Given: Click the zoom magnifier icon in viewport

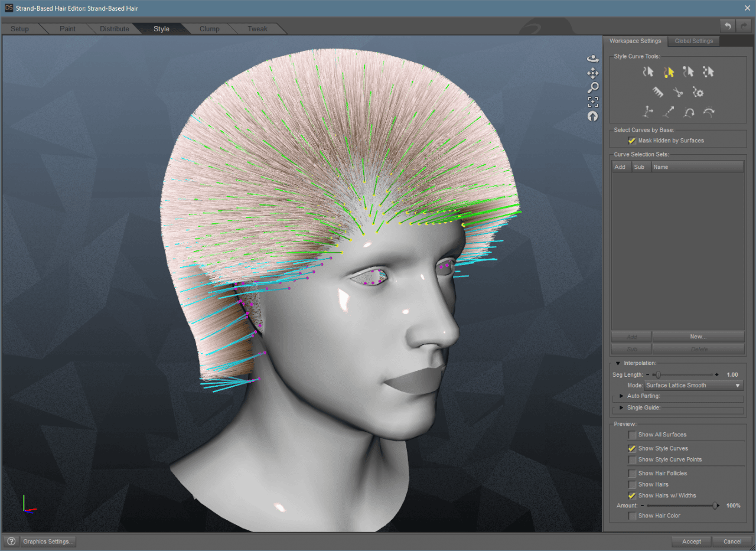Looking at the screenshot, I should (x=593, y=87).
